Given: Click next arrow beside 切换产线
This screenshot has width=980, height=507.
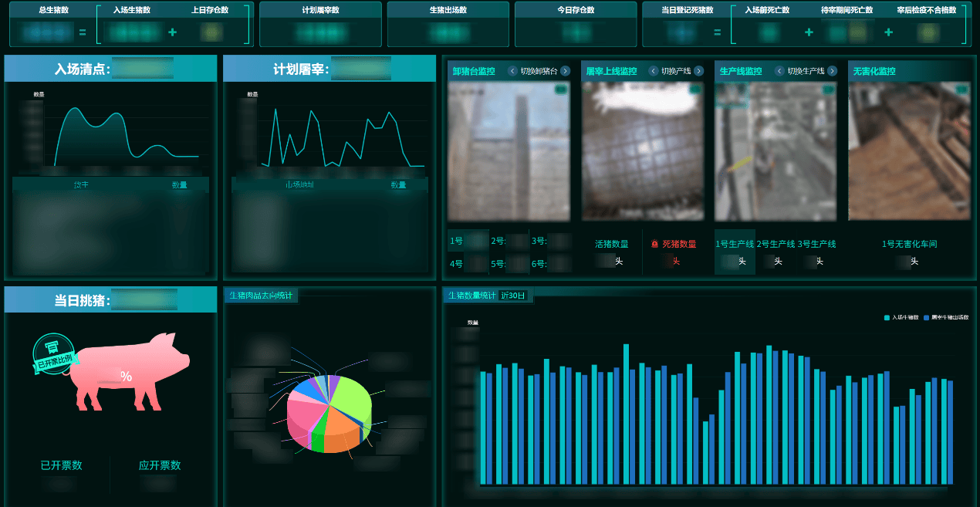Looking at the screenshot, I should click(x=698, y=71).
